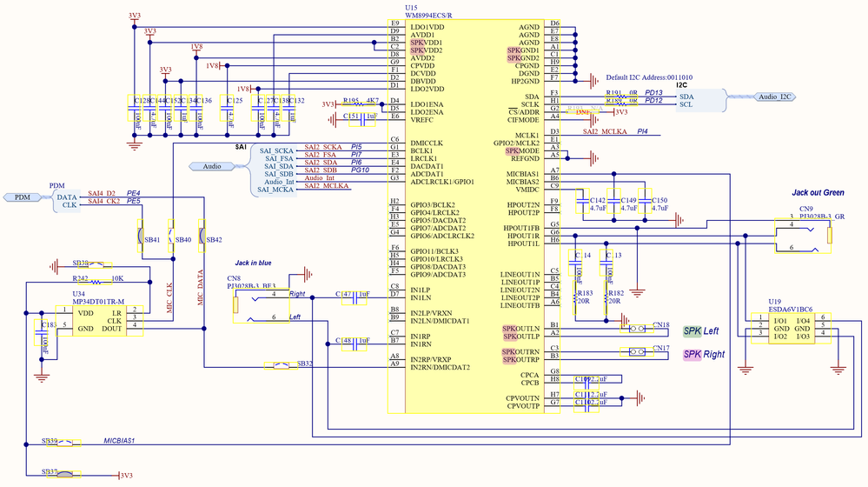Select the SPKMODE pin name
This screenshot has height=487, width=868.
click(522, 150)
